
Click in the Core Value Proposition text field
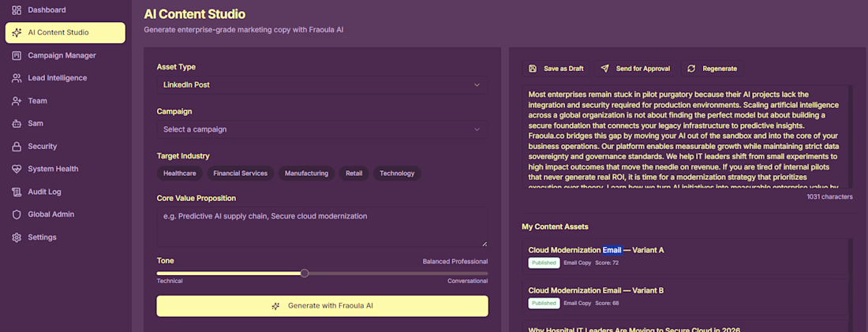322,227
